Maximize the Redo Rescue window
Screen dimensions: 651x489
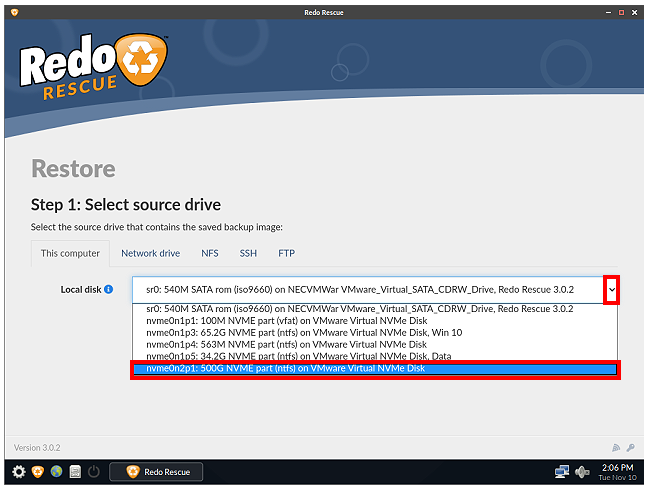(x=622, y=12)
